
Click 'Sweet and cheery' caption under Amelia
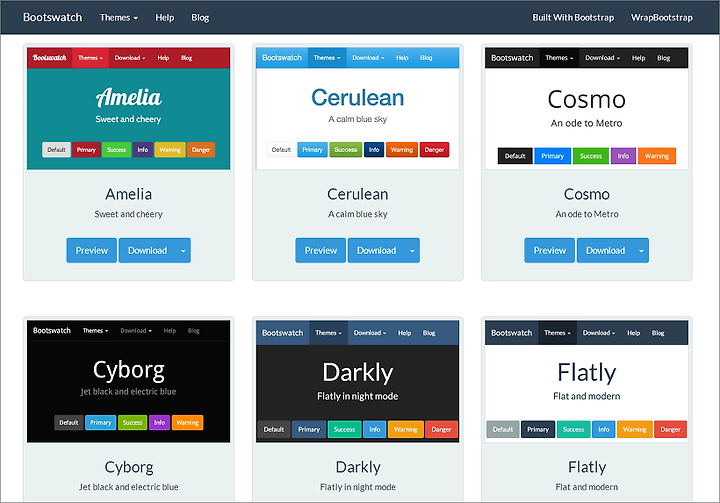pos(129,214)
